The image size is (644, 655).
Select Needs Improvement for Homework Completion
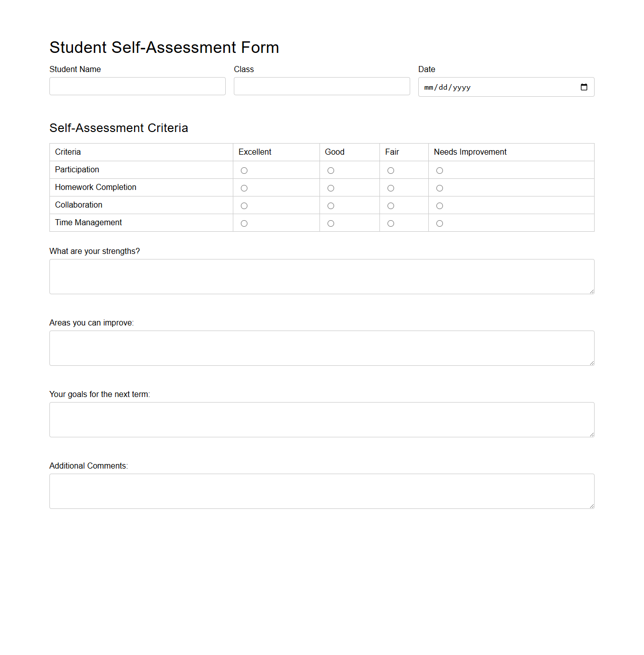439,188
